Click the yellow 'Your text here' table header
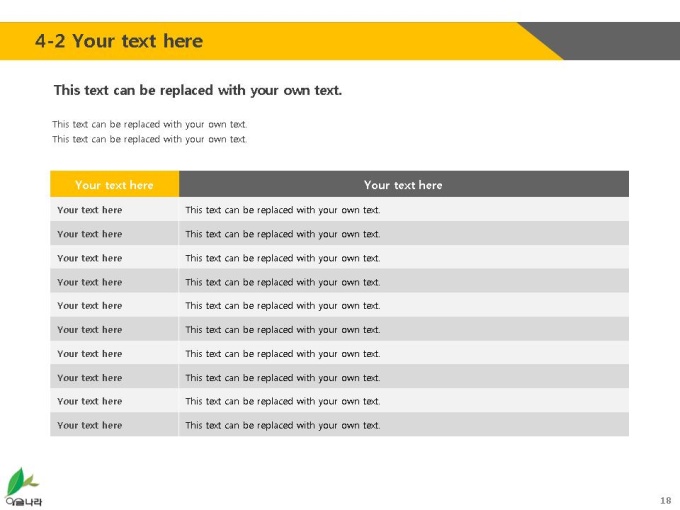The width and height of the screenshot is (680, 510). (114, 184)
